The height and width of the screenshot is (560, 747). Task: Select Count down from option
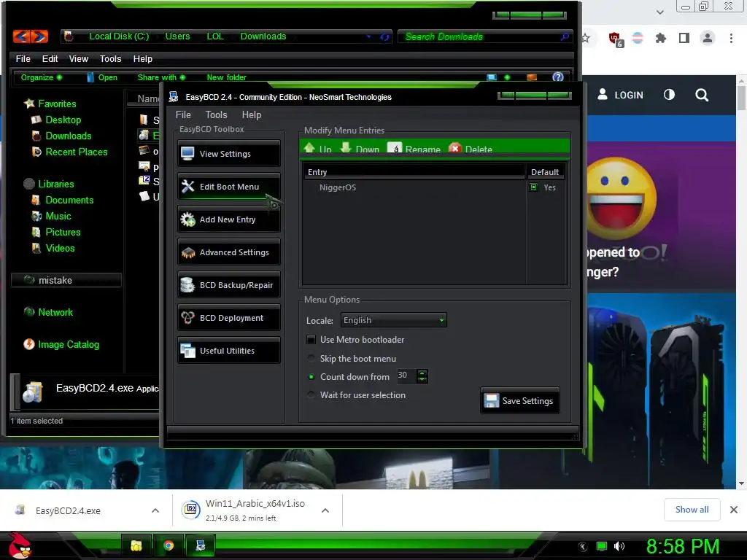tap(311, 377)
